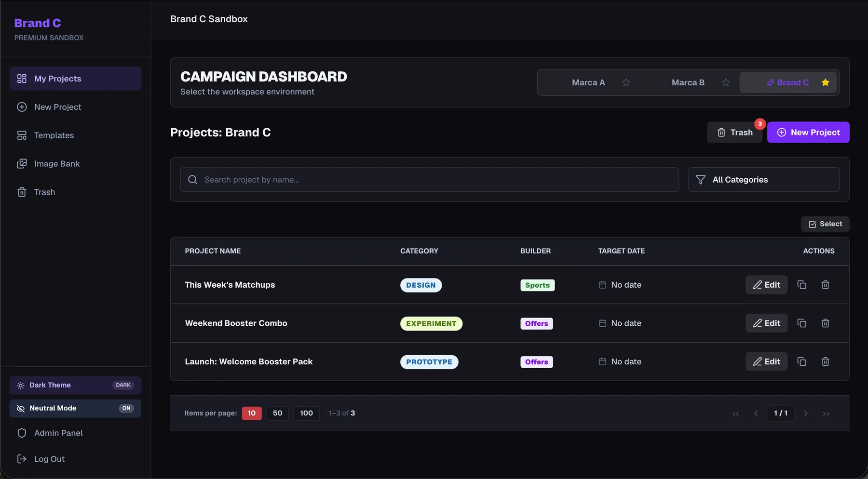The image size is (868, 479).
Task: Open Trash button with 3 badge
Action: click(734, 133)
